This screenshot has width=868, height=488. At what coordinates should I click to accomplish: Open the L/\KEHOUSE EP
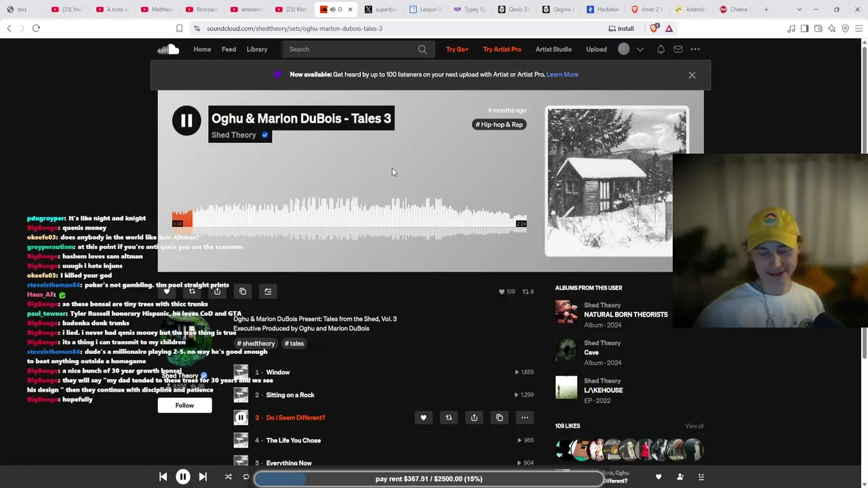click(603, 390)
